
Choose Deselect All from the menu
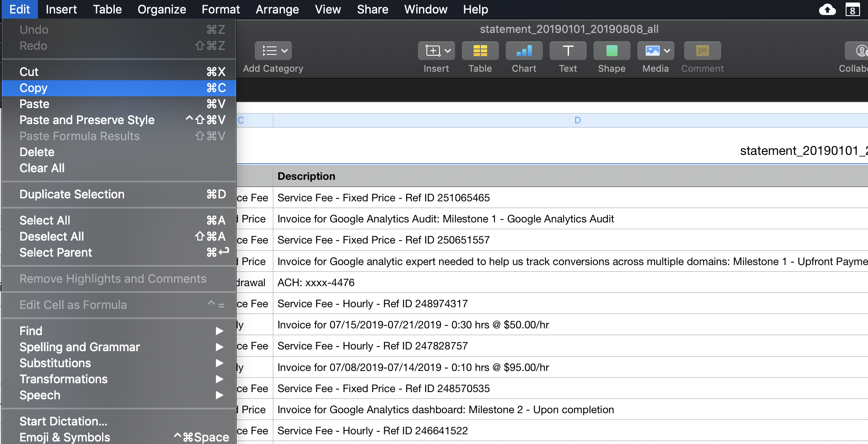tap(119, 236)
